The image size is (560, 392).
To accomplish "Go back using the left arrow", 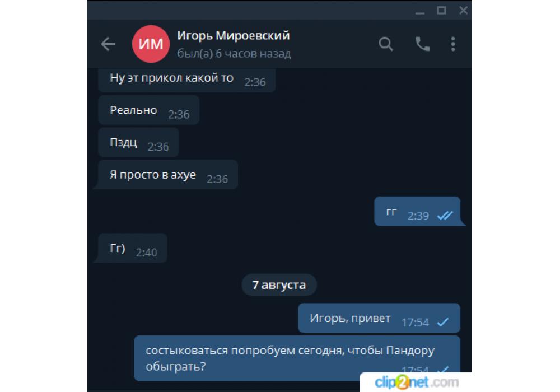I will click(108, 44).
